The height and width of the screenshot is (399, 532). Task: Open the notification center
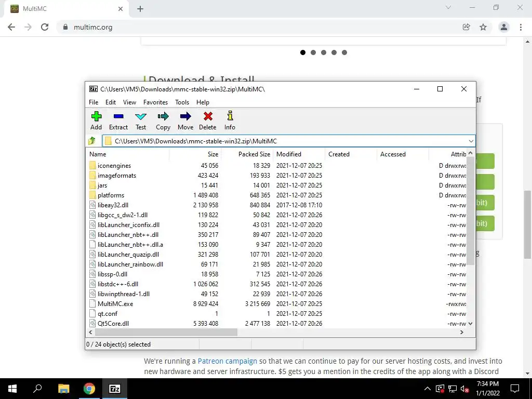[515, 389]
